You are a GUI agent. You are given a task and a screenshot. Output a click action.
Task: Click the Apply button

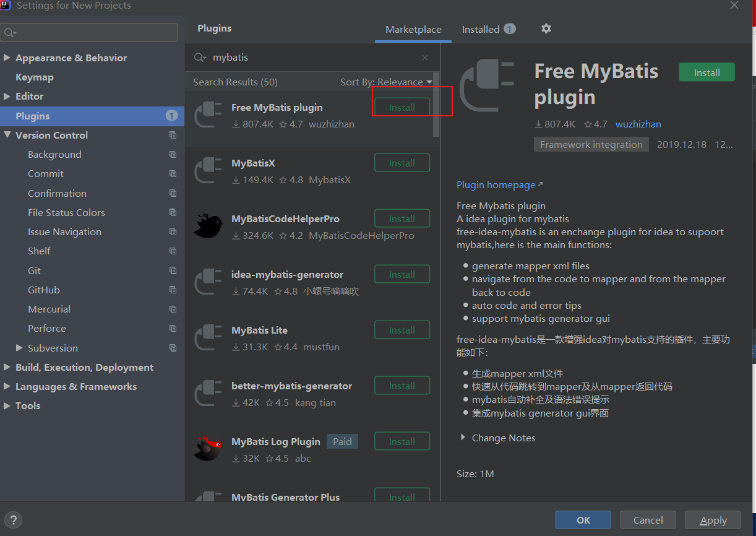pyautogui.click(x=713, y=520)
